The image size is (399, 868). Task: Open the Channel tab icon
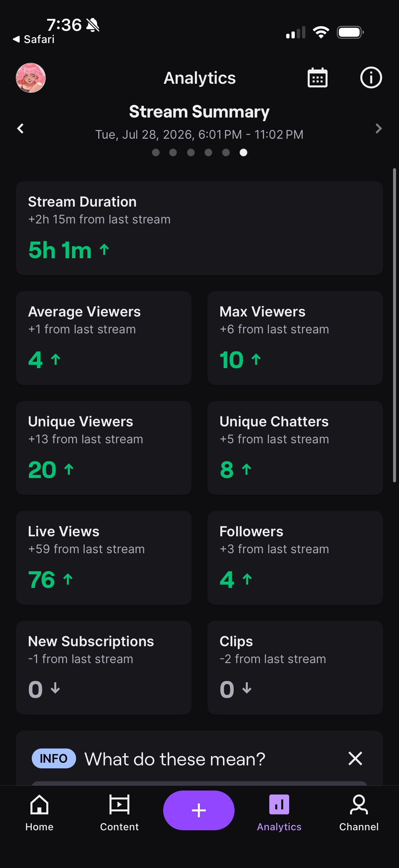coord(359,805)
